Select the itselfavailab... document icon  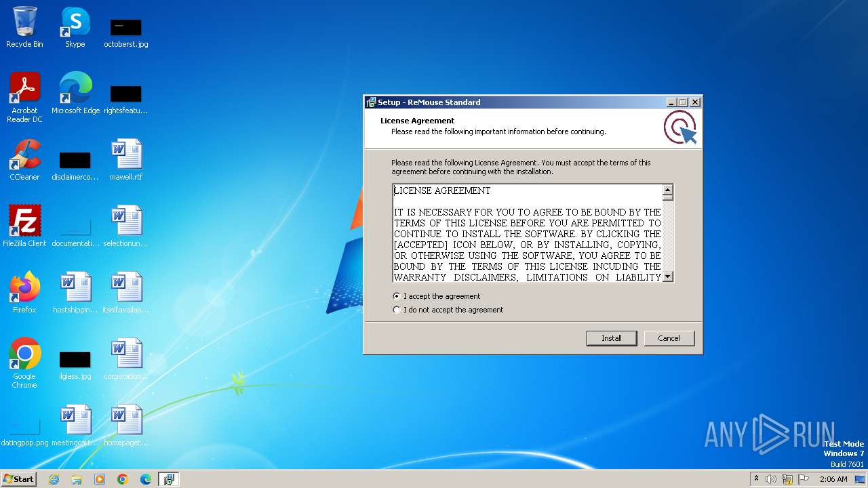[x=125, y=292]
